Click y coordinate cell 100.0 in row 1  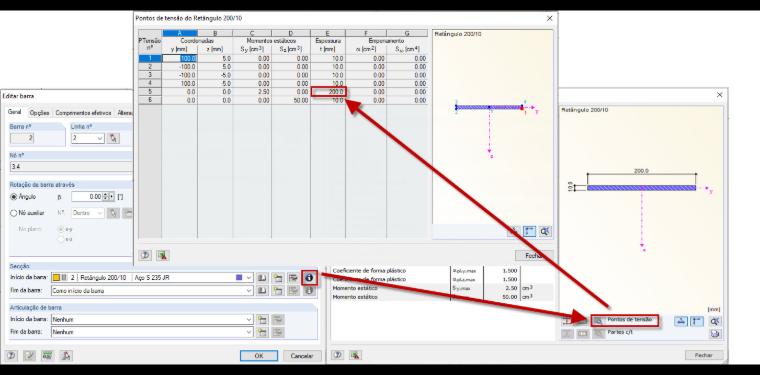tap(180, 58)
